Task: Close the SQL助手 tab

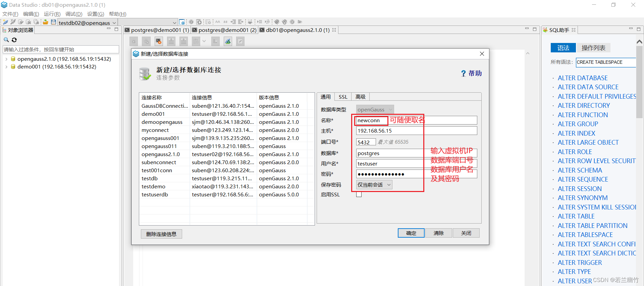Action: click(574, 30)
